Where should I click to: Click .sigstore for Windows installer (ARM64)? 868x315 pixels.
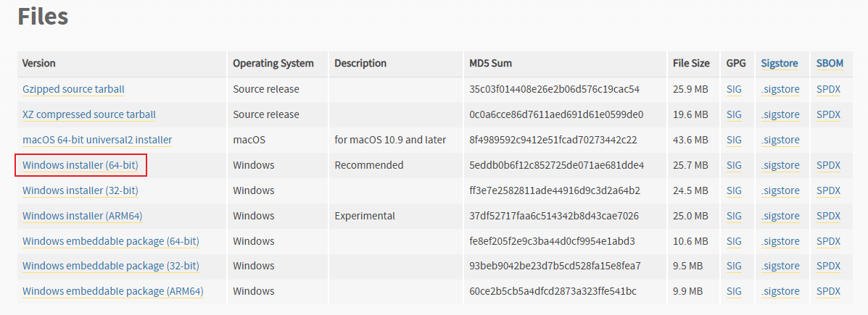780,216
